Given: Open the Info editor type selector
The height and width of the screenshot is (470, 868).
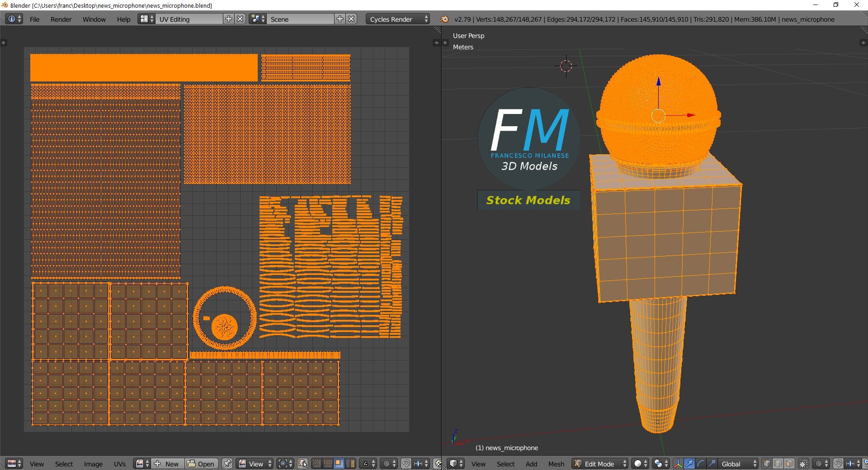Looking at the screenshot, I should (x=14, y=19).
